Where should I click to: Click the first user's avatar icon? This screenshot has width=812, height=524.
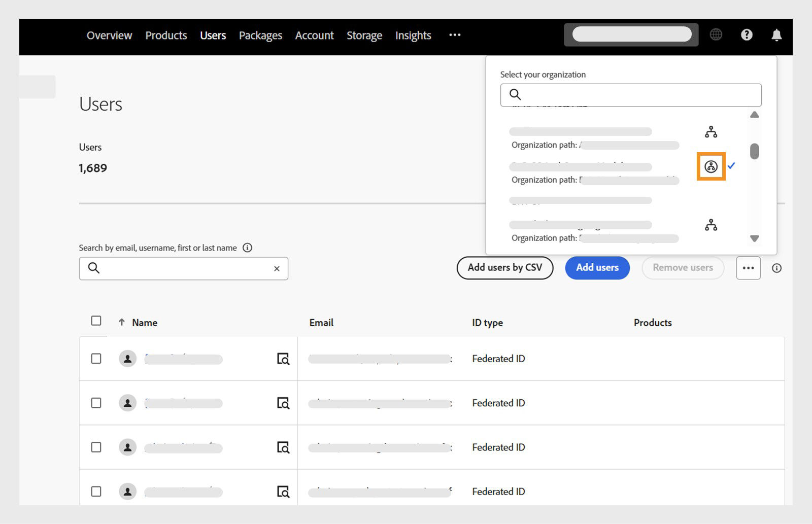(x=127, y=359)
